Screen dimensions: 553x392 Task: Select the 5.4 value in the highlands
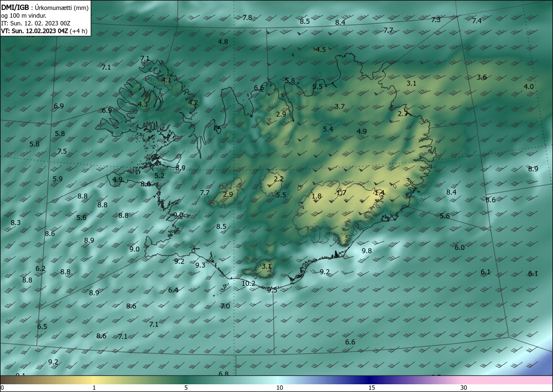click(x=328, y=129)
